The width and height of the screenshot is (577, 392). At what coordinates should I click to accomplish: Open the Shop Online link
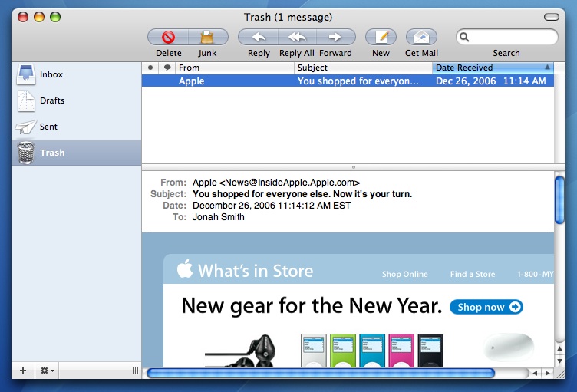[x=405, y=274]
